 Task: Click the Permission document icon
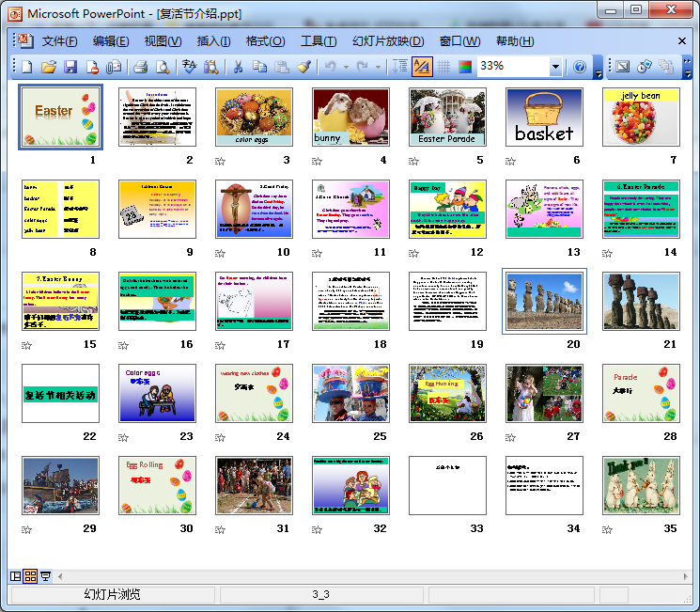coord(92,67)
